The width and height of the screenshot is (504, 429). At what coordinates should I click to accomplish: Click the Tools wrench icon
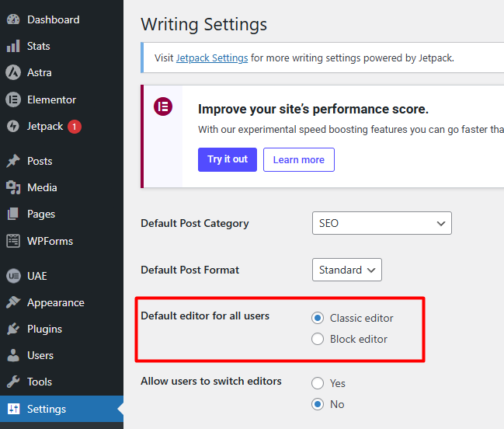(13, 382)
